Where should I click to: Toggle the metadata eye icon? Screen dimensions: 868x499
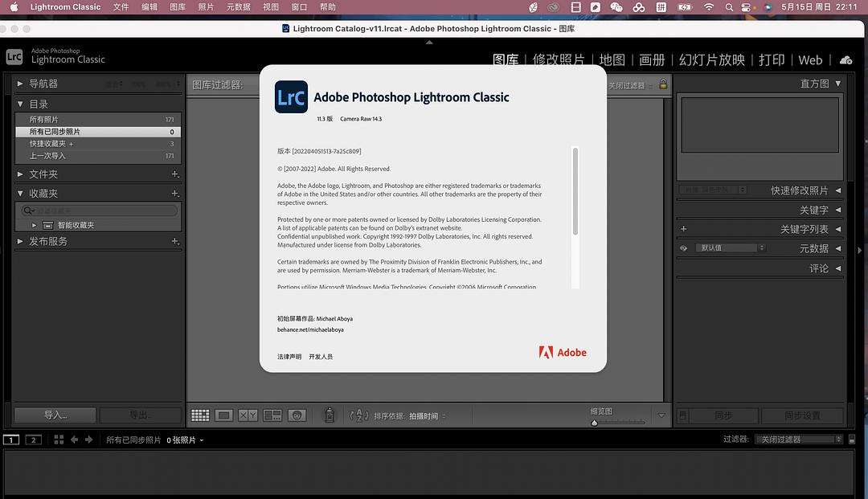pyautogui.click(x=684, y=248)
